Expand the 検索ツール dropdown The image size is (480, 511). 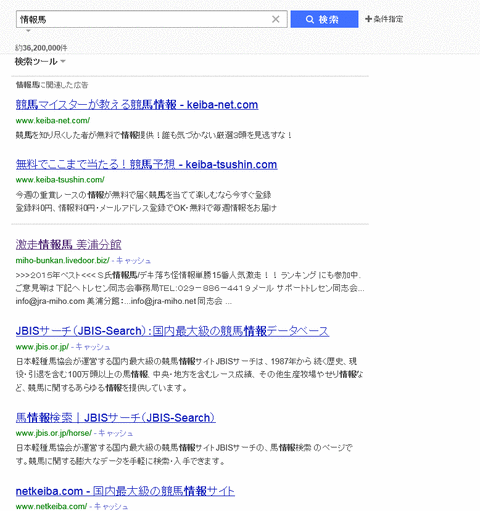click(x=40, y=62)
